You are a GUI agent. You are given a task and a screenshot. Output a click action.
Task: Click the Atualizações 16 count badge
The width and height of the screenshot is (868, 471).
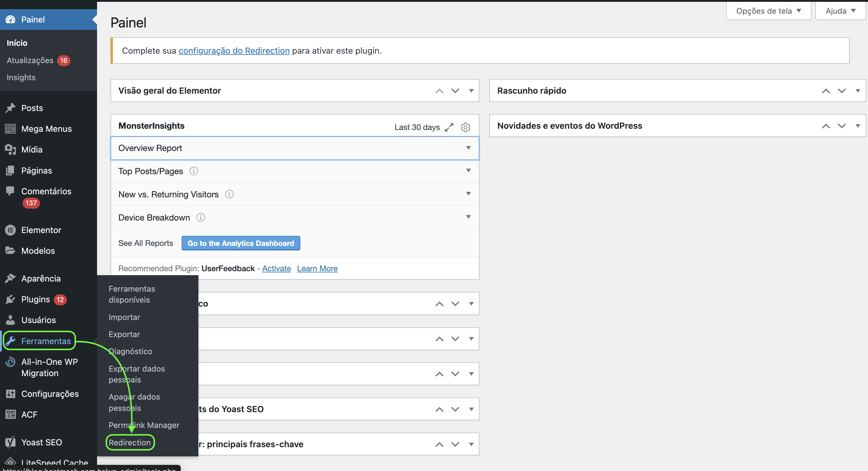click(x=64, y=60)
